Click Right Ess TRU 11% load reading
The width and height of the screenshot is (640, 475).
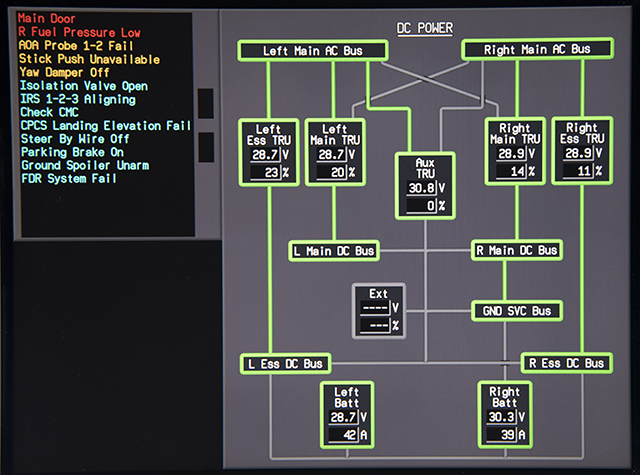(x=578, y=171)
